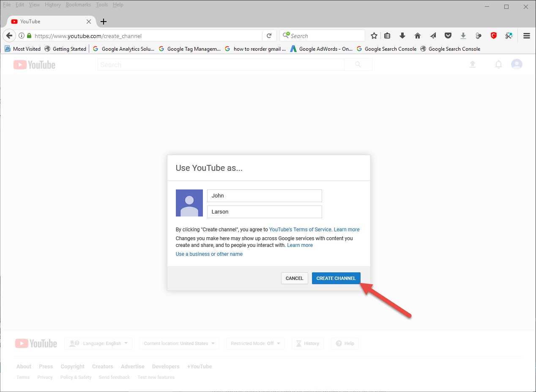Click the first name field containing John
The width and height of the screenshot is (536, 392).
point(264,196)
